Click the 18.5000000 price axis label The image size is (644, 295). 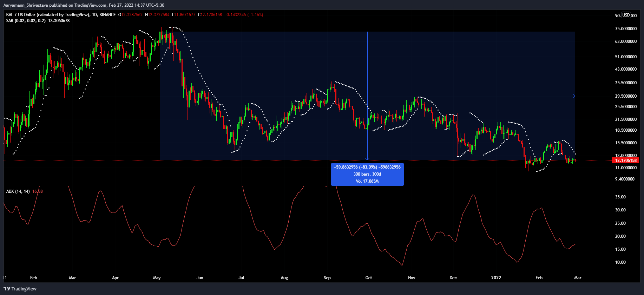[626, 130]
